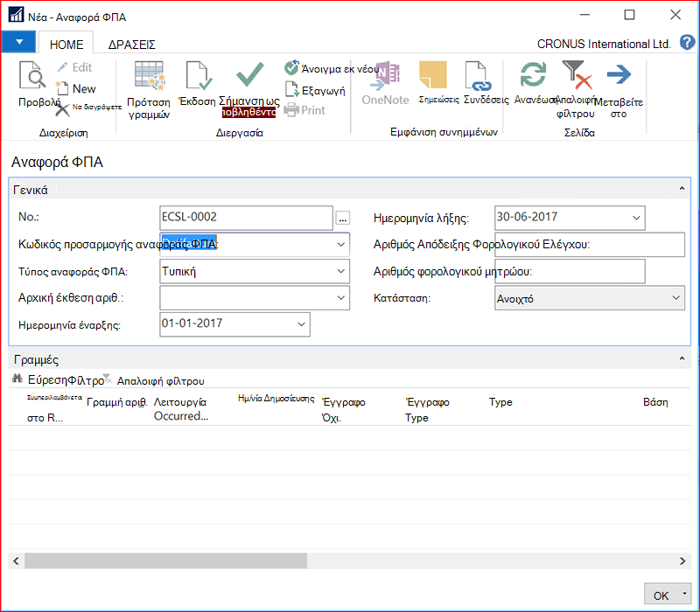Click CRONUS International Ltd. company name
Image resolution: width=700 pixels, height=612 pixels.
[x=604, y=44]
